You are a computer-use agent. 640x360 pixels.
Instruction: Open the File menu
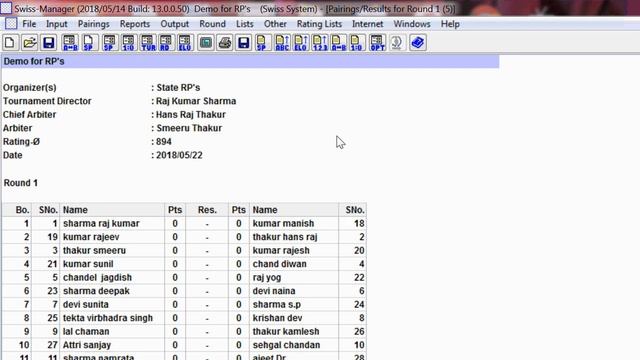(29, 24)
